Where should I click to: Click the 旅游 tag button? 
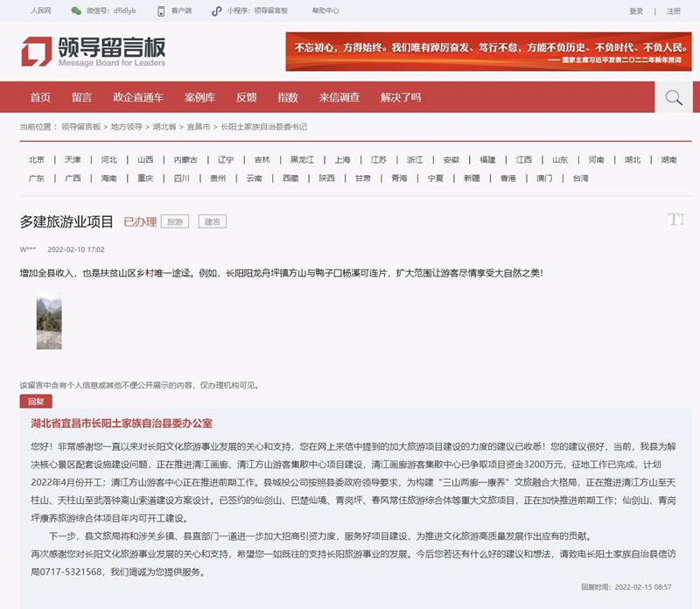(176, 221)
